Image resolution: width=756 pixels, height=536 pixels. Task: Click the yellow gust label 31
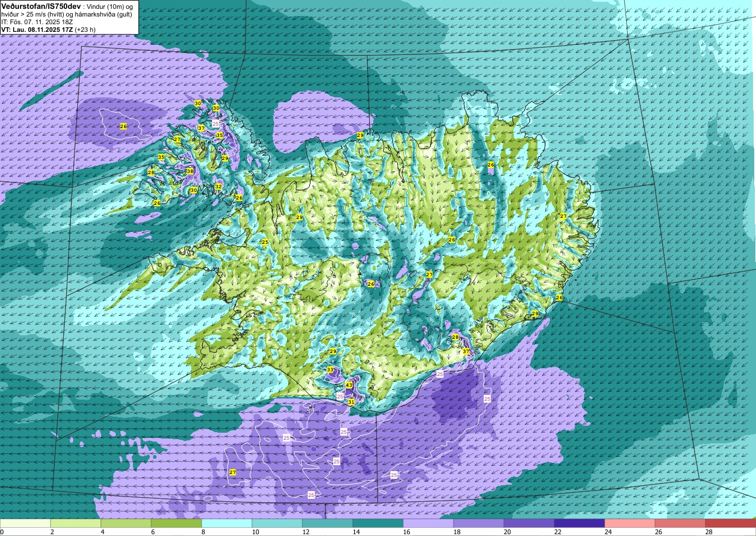(x=351, y=402)
